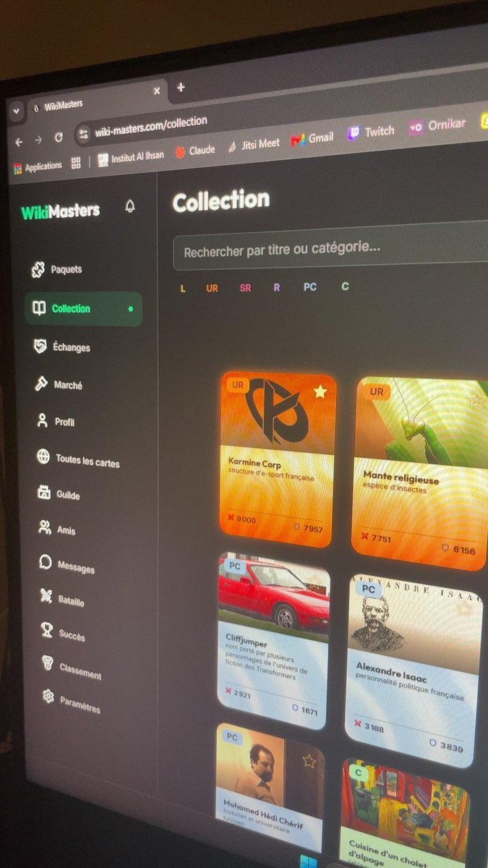The height and width of the screenshot is (868, 488).
Task: Filter collection by PC rarity
Action: click(x=310, y=287)
